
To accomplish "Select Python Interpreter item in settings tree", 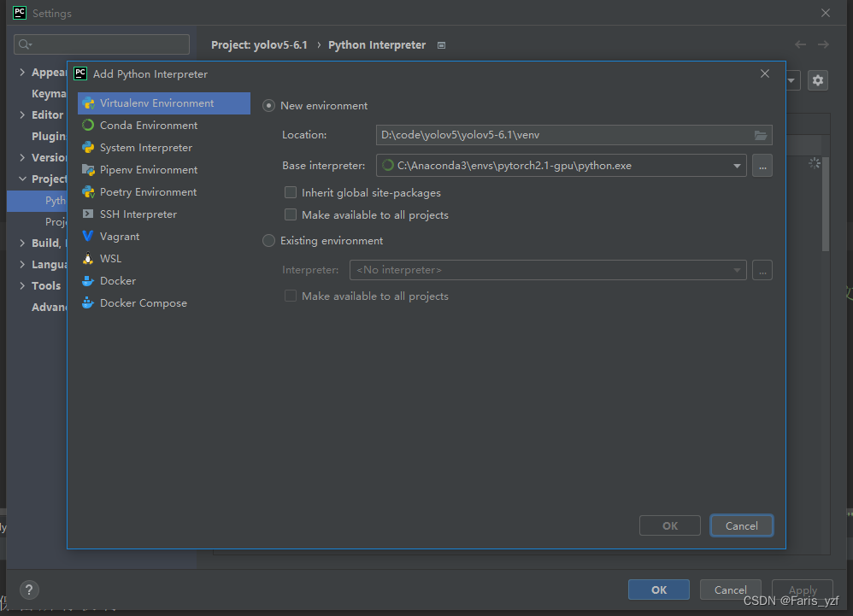I will (37, 201).
